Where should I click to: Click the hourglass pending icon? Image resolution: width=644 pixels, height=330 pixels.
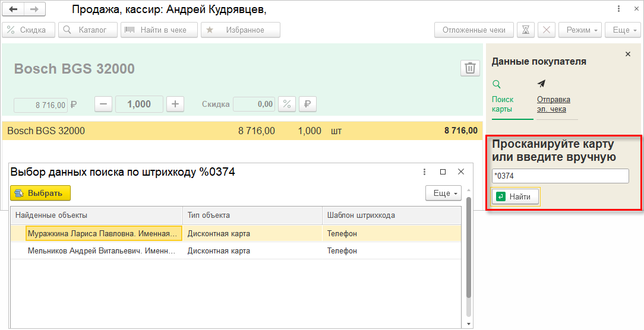[x=526, y=30]
